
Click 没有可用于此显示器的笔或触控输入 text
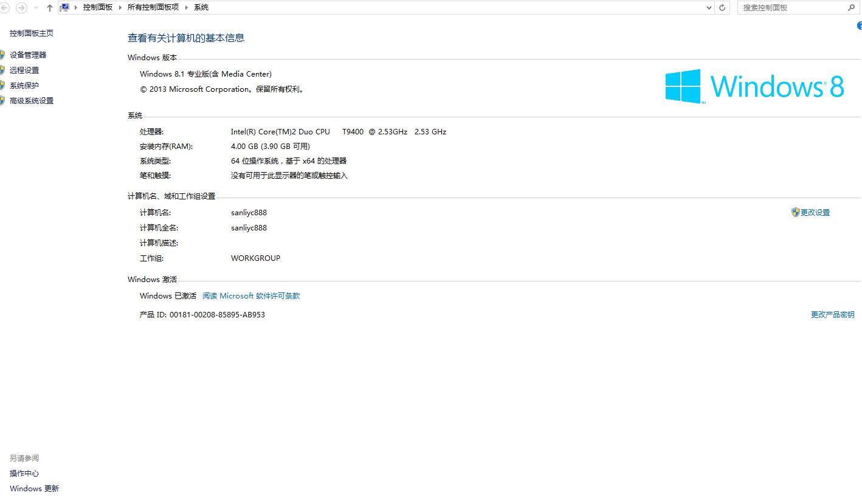(x=289, y=176)
